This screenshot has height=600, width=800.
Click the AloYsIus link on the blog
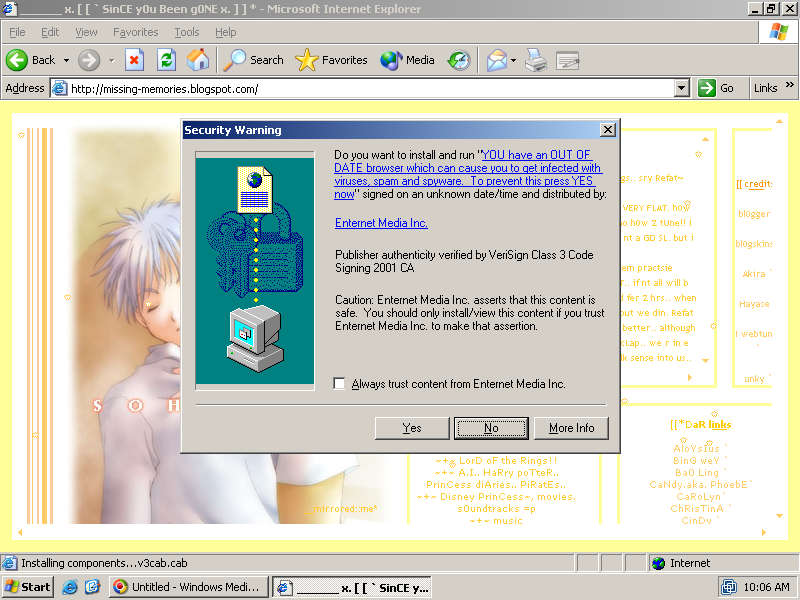(696, 448)
